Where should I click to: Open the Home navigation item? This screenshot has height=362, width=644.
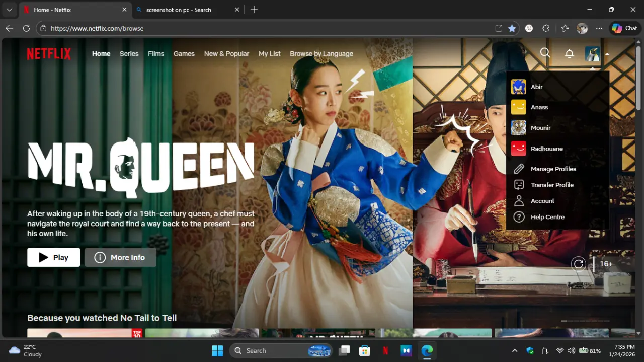101,54
